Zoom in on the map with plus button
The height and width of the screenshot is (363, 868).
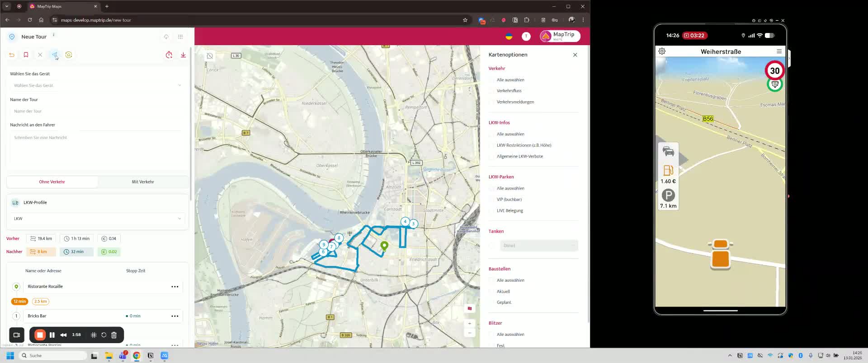(470, 323)
